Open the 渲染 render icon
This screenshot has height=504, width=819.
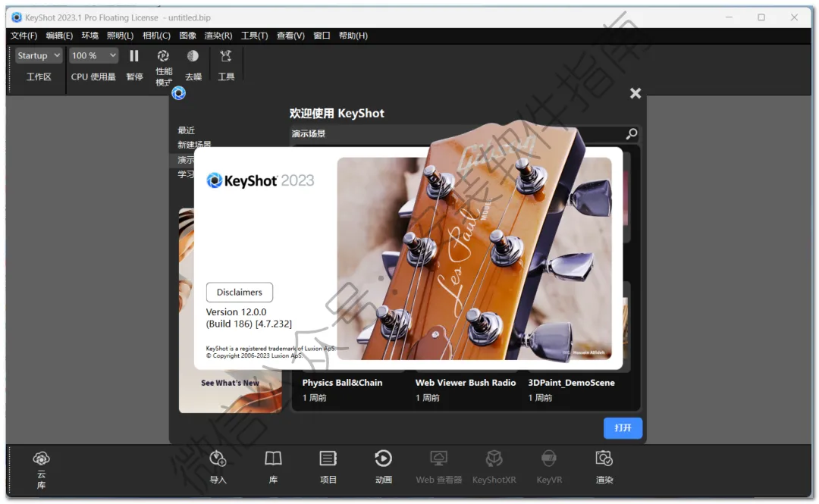[604, 459]
